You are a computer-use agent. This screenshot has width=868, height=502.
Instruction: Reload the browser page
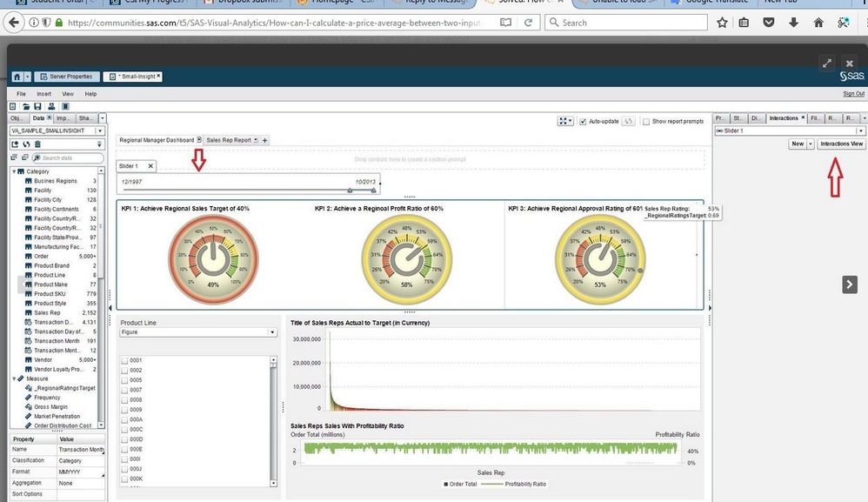528,23
